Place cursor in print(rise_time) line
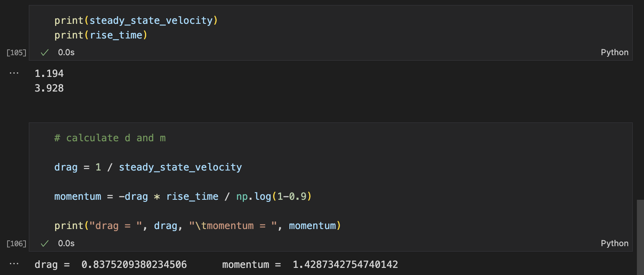 coord(101,35)
